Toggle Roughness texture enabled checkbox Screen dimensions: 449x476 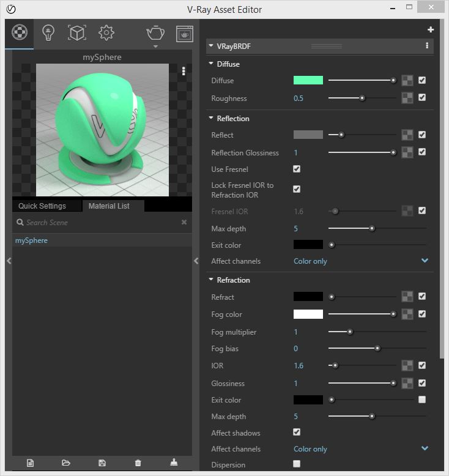tap(422, 97)
